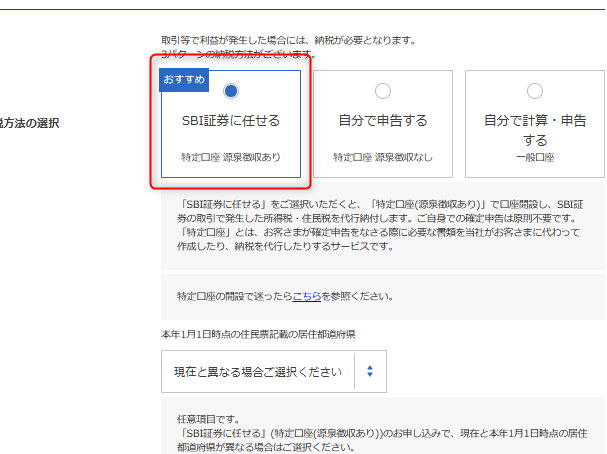Click the 方法の選択 section label
The image size is (607, 454).
pyautogui.click(x=30, y=123)
